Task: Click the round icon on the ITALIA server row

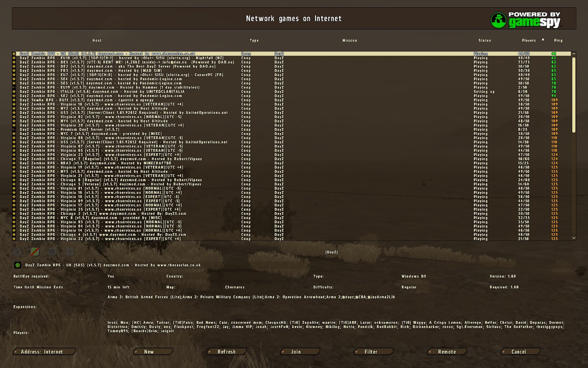Action: tap(14, 92)
